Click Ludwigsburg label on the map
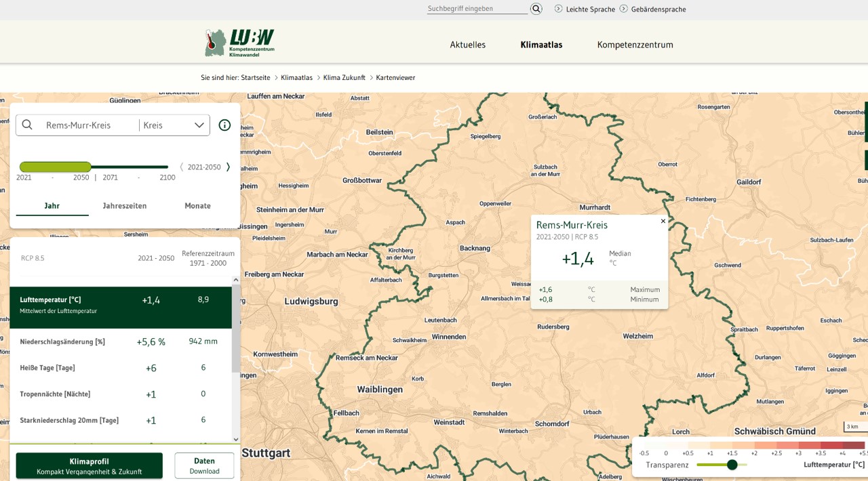The width and height of the screenshot is (868, 481). [x=311, y=301]
